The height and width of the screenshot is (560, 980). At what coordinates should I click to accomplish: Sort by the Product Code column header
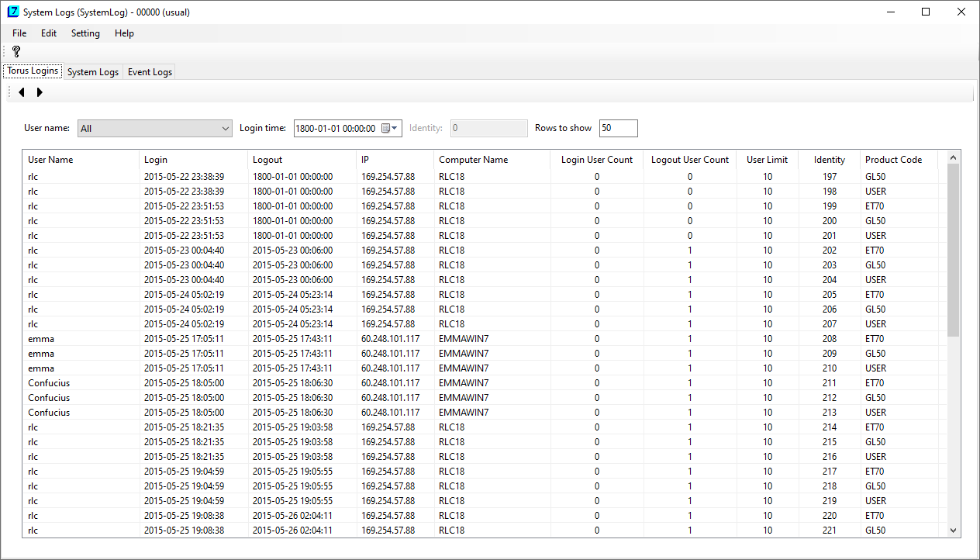tap(898, 160)
